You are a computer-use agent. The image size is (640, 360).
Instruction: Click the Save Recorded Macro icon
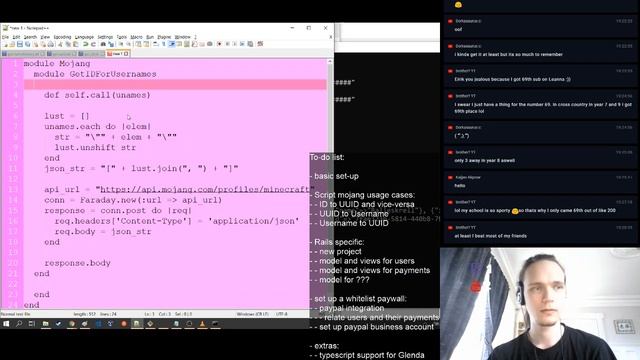[x=250, y=44]
